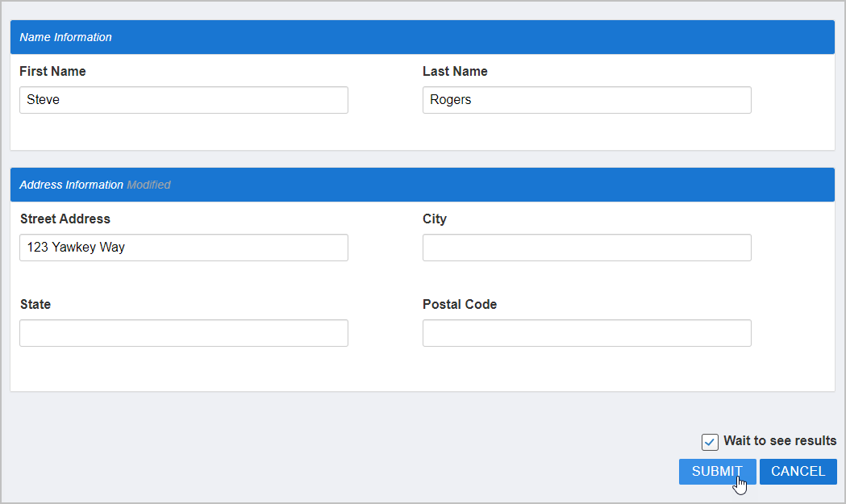Click the First Name label
Image resolution: width=846 pixels, height=504 pixels.
pos(52,71)
